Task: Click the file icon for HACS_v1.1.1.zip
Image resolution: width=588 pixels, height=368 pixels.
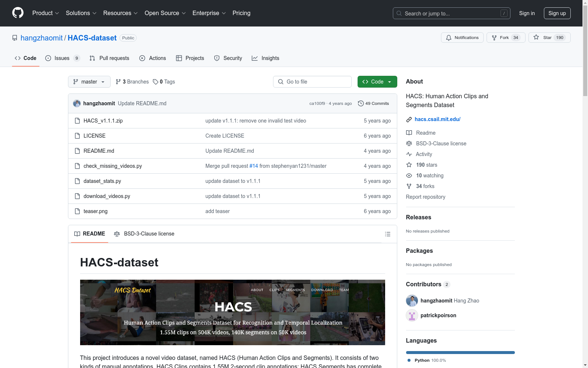Action: pos(77,121)
